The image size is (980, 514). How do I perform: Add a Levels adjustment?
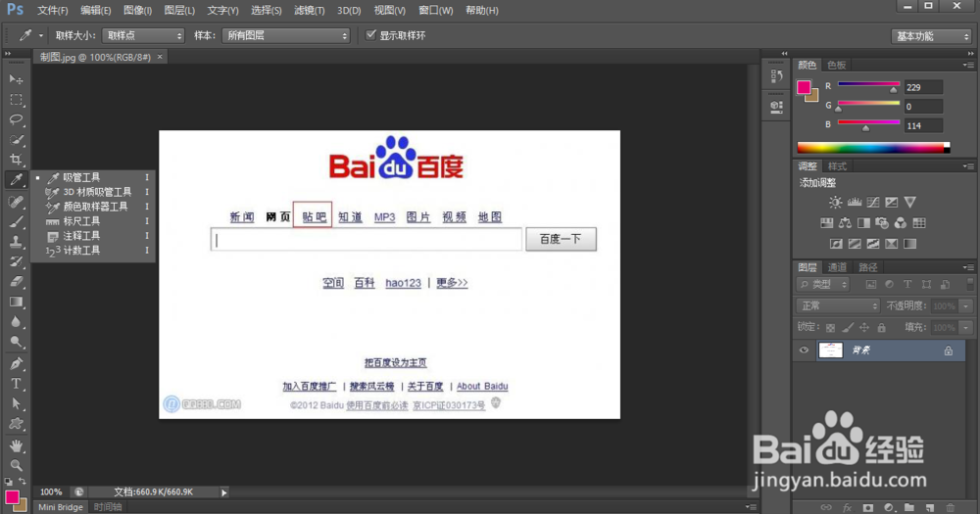(854, 203)
